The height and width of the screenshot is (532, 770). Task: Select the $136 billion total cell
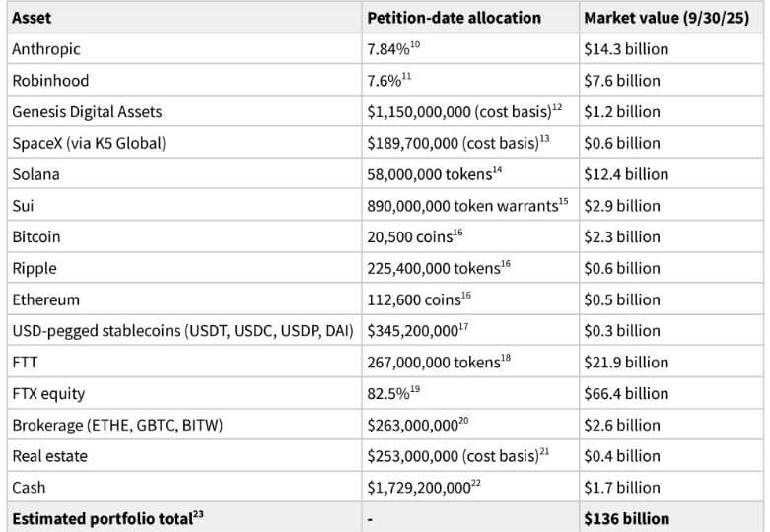pyautogui.click(x=626, y=518)
